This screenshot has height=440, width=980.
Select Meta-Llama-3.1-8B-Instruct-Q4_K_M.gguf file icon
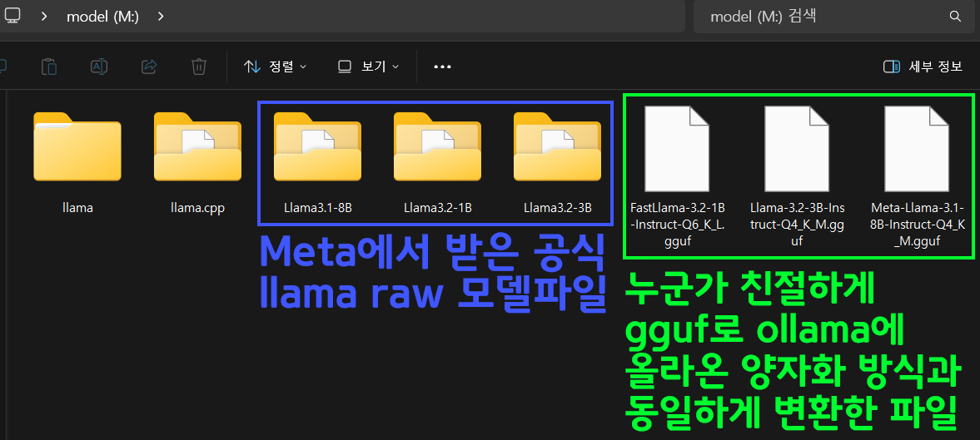(x=918, y=149)
